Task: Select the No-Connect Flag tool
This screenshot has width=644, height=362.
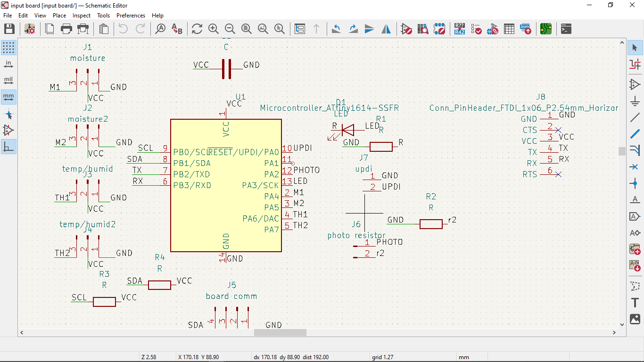Action: 635,167
